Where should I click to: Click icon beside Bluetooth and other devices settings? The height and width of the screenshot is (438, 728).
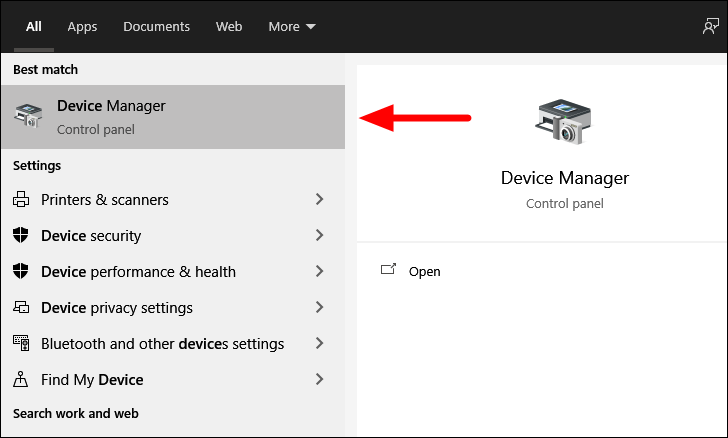21,343
